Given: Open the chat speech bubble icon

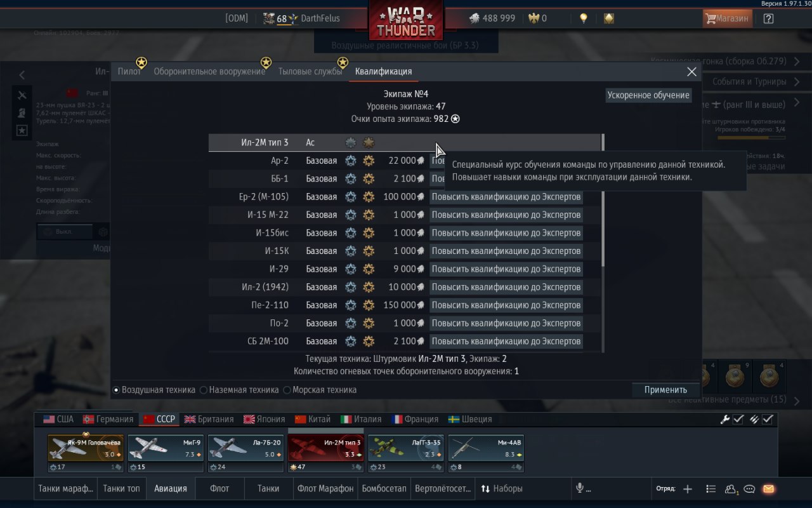Looking at the screenshot, I should (749, 489).
